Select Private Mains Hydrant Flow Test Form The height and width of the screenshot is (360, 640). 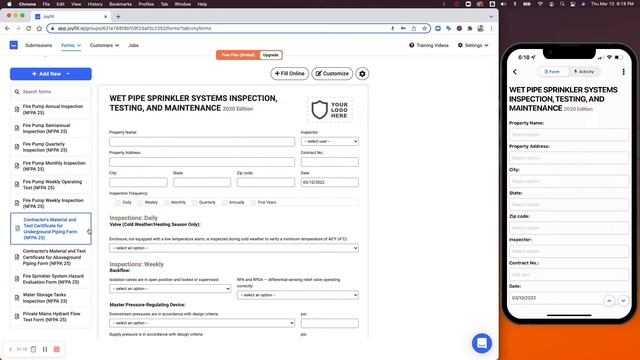click(x=51, y=317)
